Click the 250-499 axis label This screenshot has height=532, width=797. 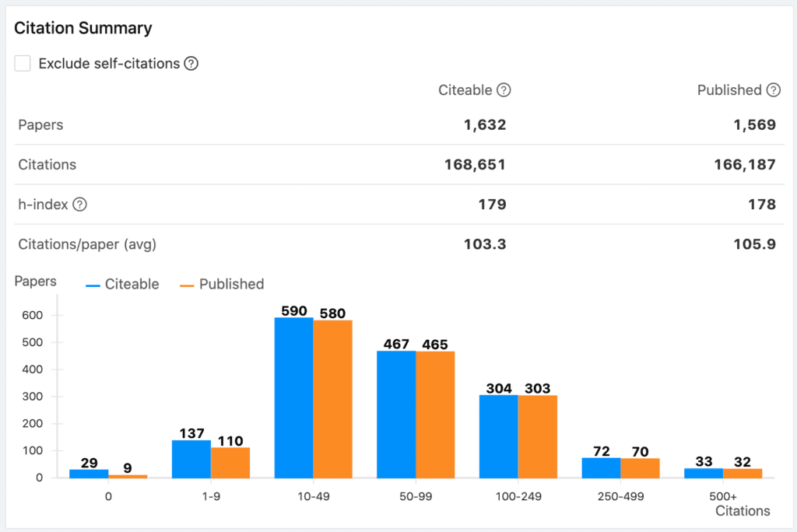(620, 496)
